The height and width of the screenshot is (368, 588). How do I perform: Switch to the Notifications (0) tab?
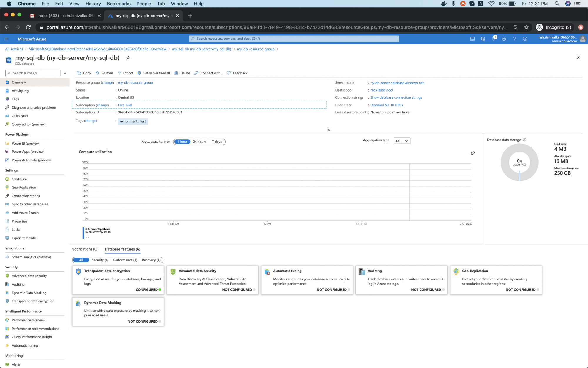click(84, 249)
